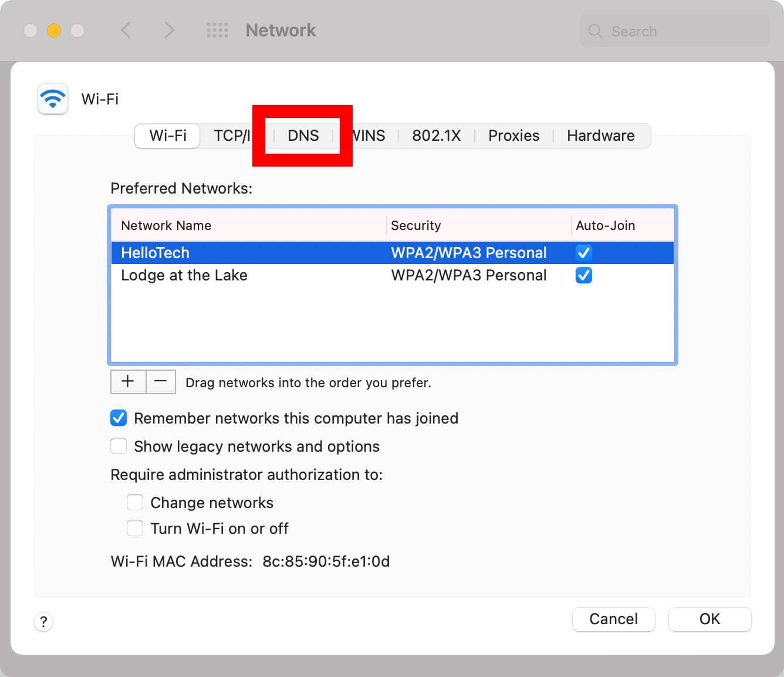Click the Wi-Fi icon beside the title
This screenshot has height=677, width=784.
pyautogui.click(x=53, y=99)
